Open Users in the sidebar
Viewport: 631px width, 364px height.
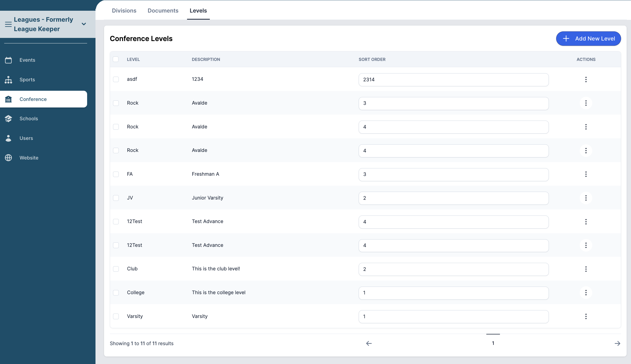[x=43, y=138]
